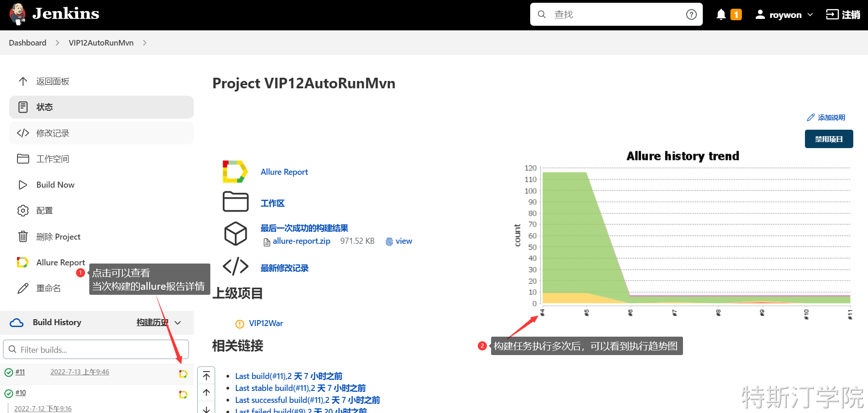This screenshot has width=868, height=413.
Task: Open the 工作区 link
Action: coord(272,203)
